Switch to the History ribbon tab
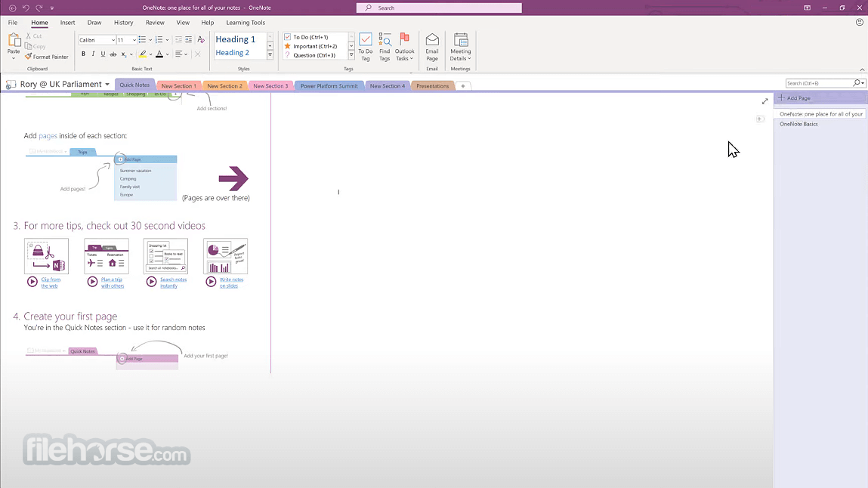Image resolution: width=868 pixels, height=488 pixels. [123, 23]
